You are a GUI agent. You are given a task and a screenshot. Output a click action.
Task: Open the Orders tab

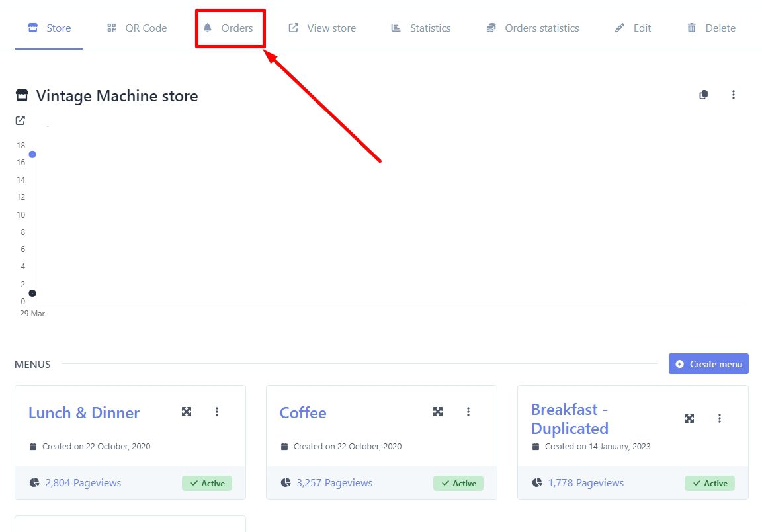click(229, 28)
